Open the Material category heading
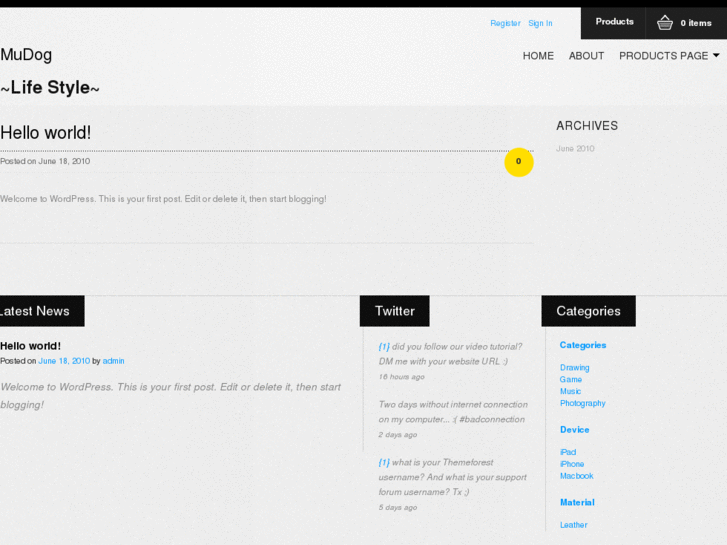The height and width of the screenshot is (545, 727). pyautogui.click(x=577, y=502)
